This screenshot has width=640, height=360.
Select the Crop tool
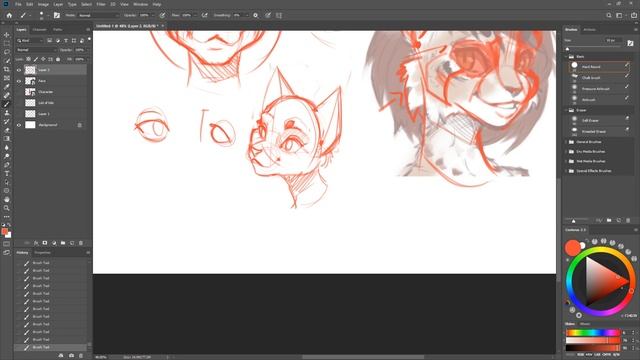pyautogui.click(x=7, y=69)
